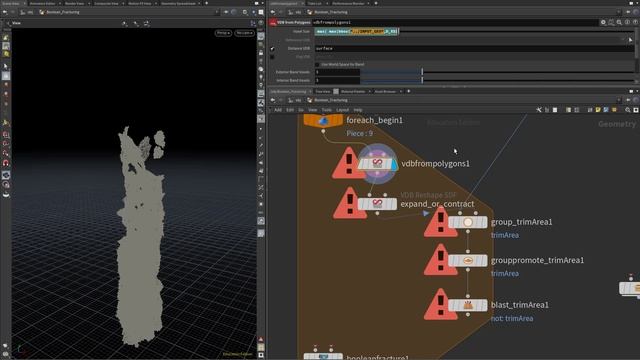This screenshot has width=640, height=360.
Task: Toggle the Distance VDB checkbox
Action: pyautogui.click(x=272, y=49)
